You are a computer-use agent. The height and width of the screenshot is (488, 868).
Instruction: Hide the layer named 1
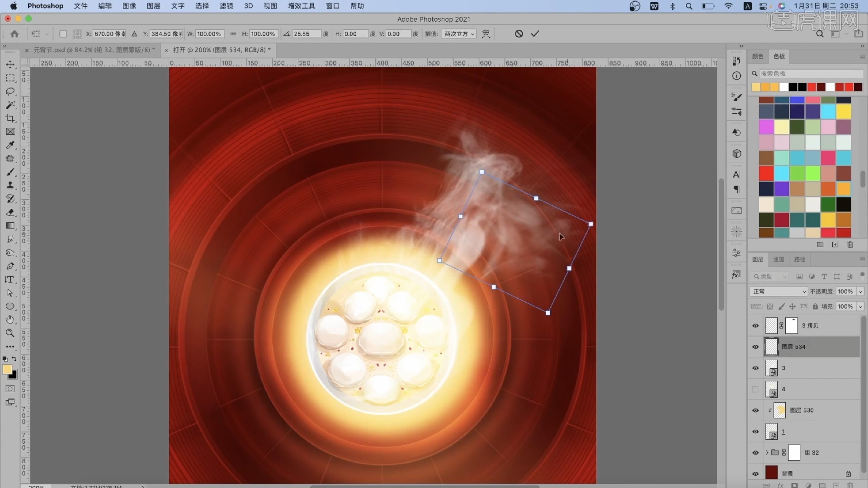click(x=755, y=432)
